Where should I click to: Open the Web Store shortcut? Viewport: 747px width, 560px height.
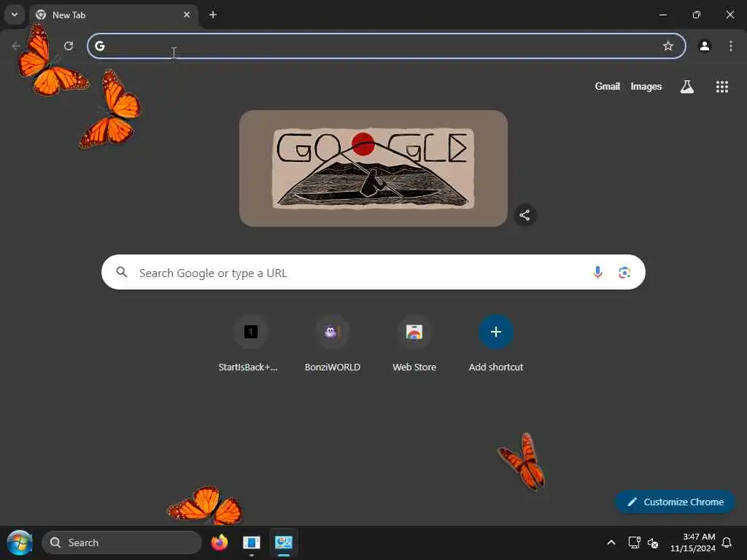click(x=414, y=344)
